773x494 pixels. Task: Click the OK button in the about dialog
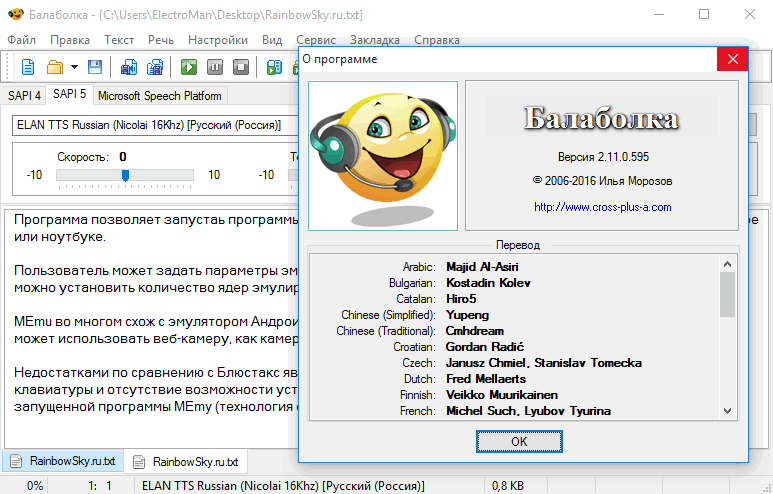coord(519,441)
